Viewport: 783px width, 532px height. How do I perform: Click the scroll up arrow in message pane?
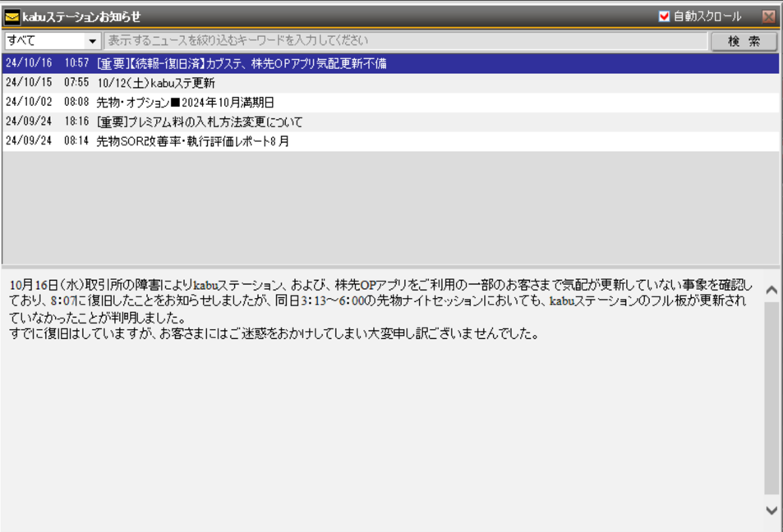coord(771,290)
